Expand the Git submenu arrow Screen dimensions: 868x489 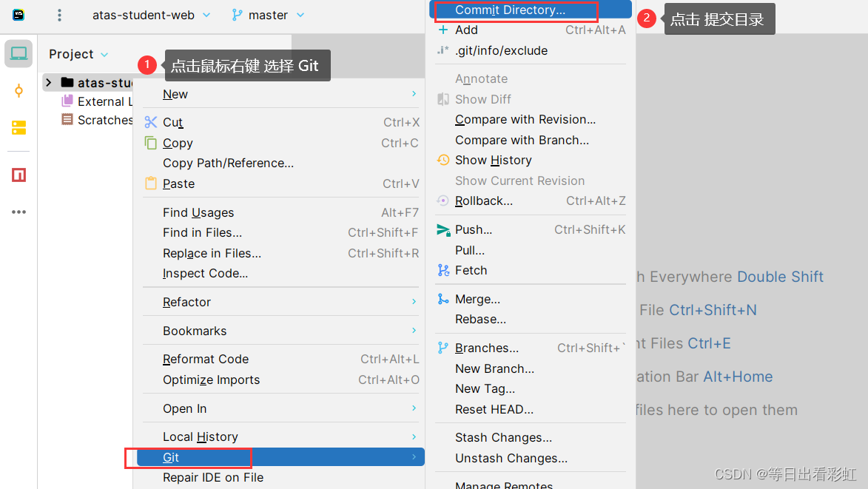[x=414, y=456]
